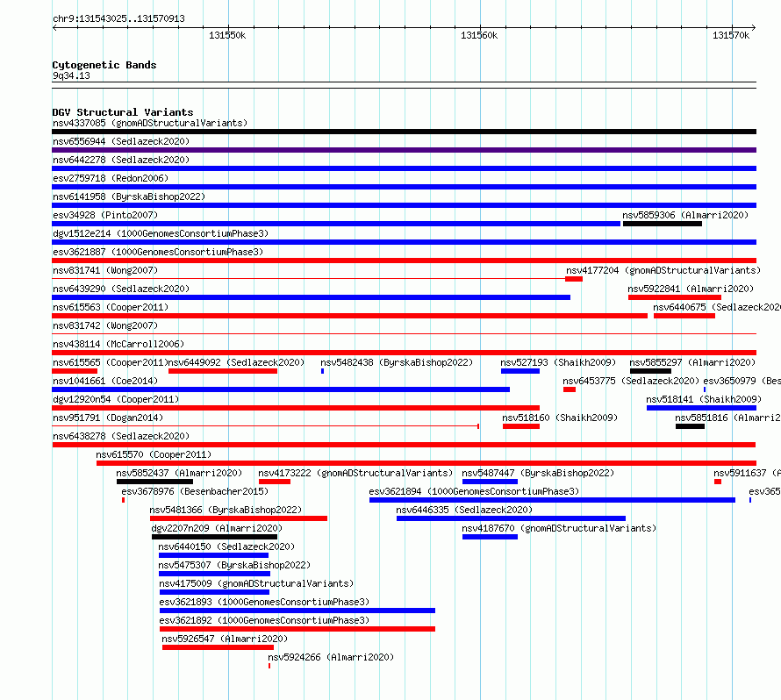Viewport: 781px width, 700px height.
Task: Click the esv3621887 red variant bar
Action: click(404, 261)
